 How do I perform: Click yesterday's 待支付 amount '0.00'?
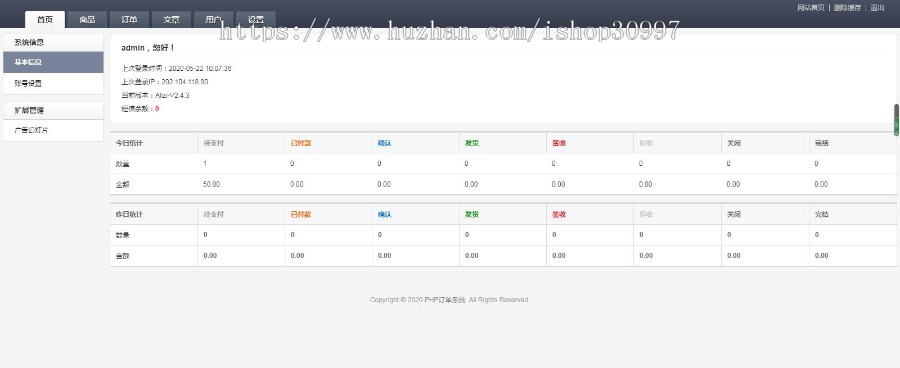click(x=210, y=255)
